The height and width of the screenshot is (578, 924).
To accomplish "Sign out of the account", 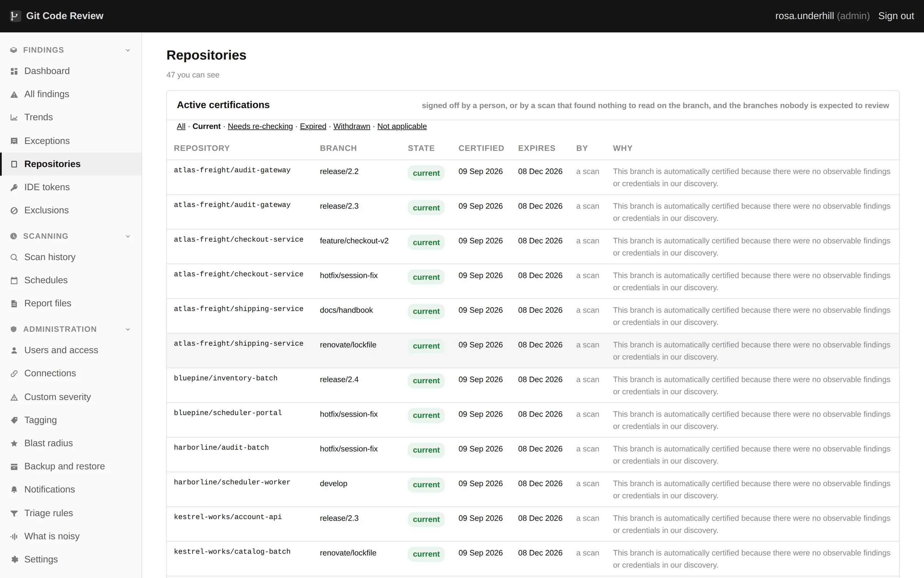I will click(896, 16).
